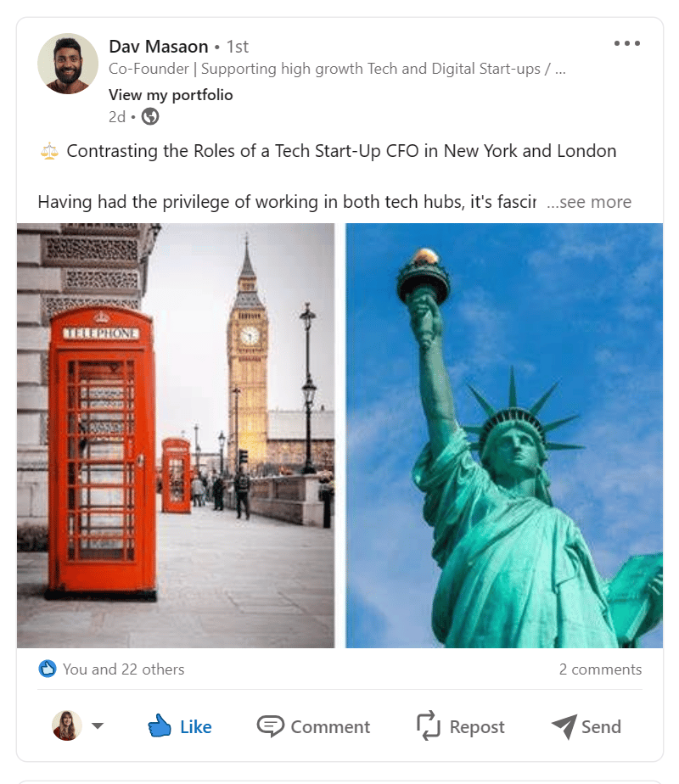The image size is (679, 784).
Task: Click the Repost text label
Action: (x=477, y=727)
